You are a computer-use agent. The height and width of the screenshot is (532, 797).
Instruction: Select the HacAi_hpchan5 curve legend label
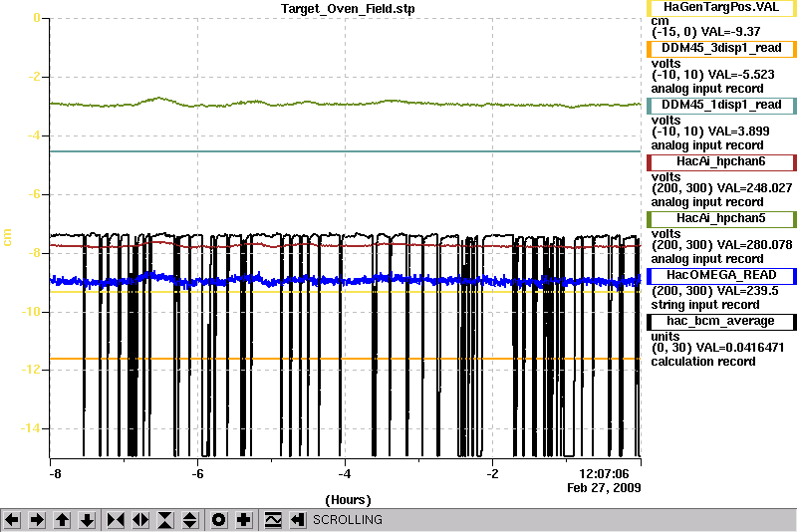[x=721, y=219]
